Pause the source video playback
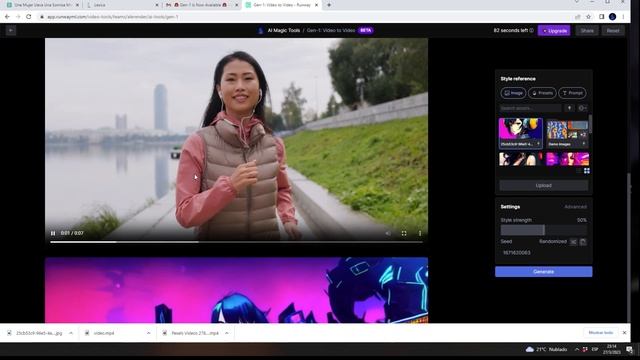 point(53,233)
